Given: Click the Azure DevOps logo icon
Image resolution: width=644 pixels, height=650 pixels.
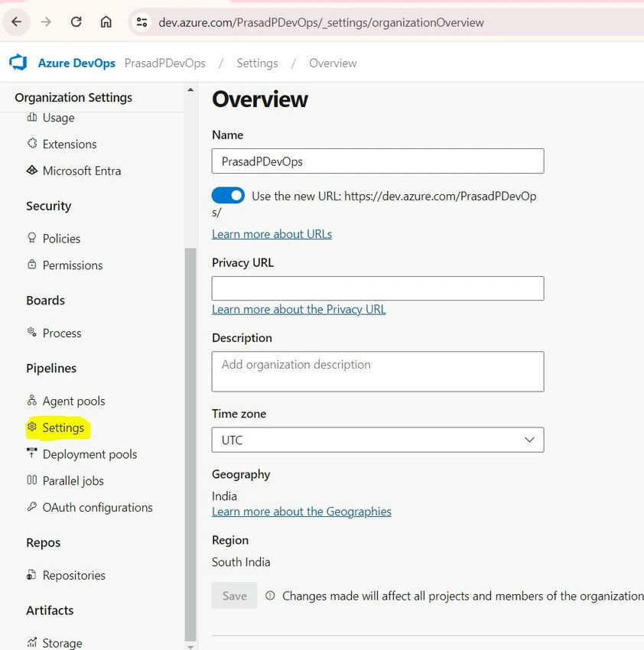Looking at the screenshot, I should (18, 63).
